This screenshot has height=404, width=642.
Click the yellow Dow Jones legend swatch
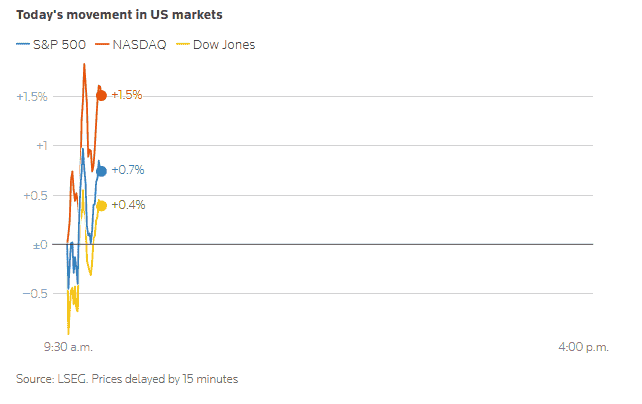[182, 44]
